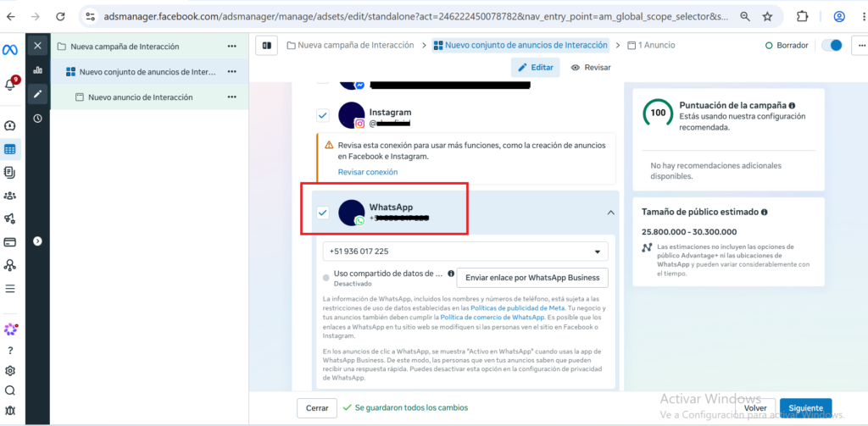The image size is (868, 426).
Task: Open the bar chart insights icon
Action: [x=37, y=70]
